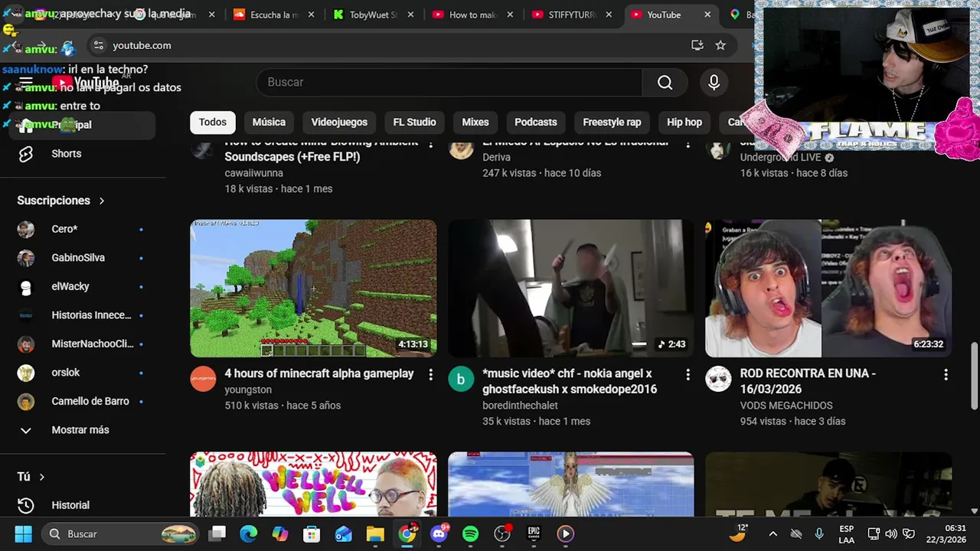Play the ROD RECONTRA 6:23:32 thumbnail

click(x=828, y=289)
